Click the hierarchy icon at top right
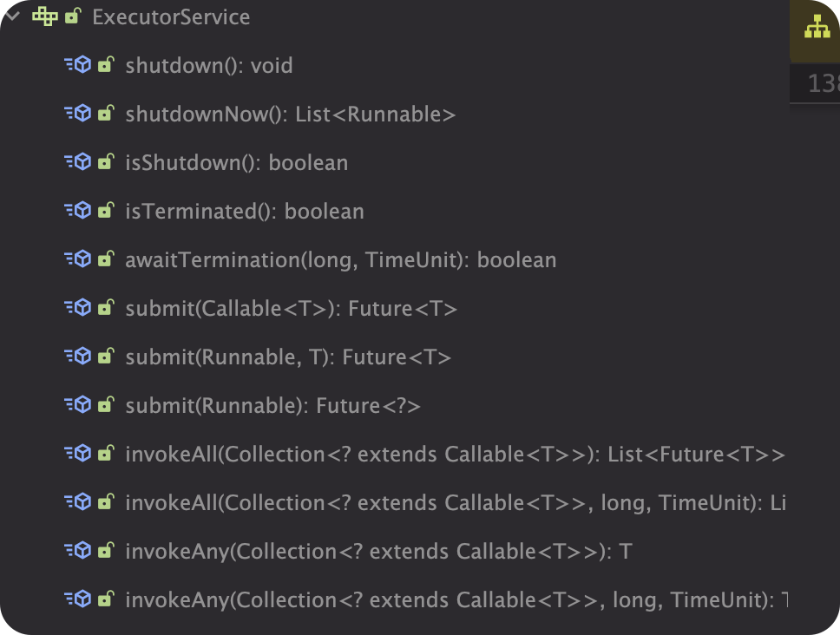Viewport: 840px width, 635px height. (816, 29)
